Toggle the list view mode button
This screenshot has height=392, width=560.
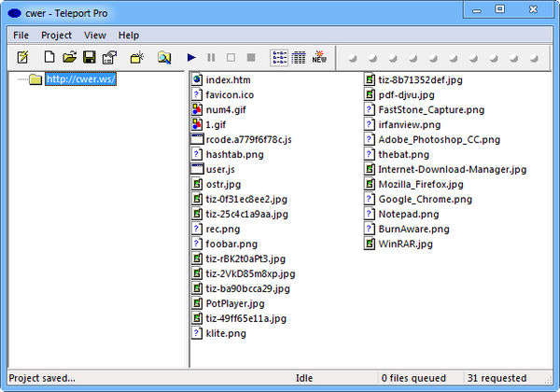pos(279,58)
